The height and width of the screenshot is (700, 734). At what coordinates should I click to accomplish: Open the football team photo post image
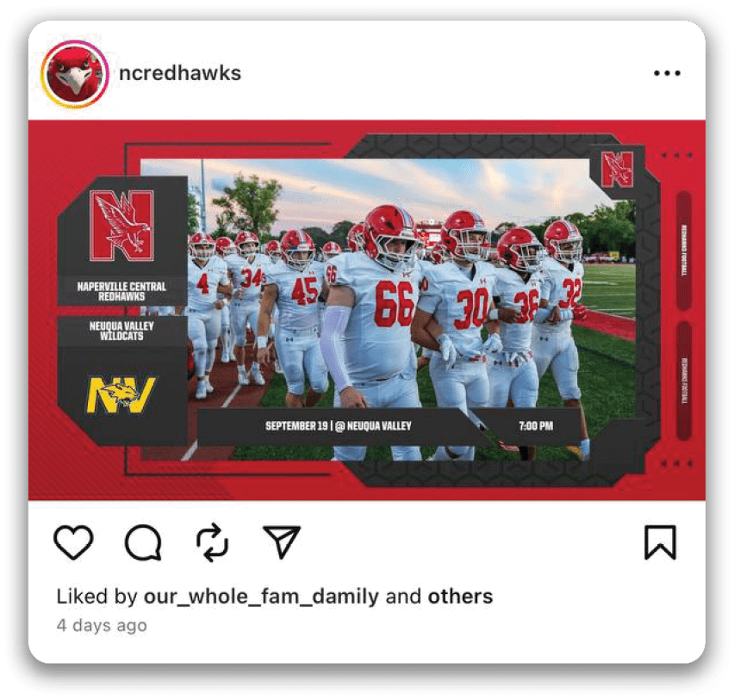tap(366, 310)
